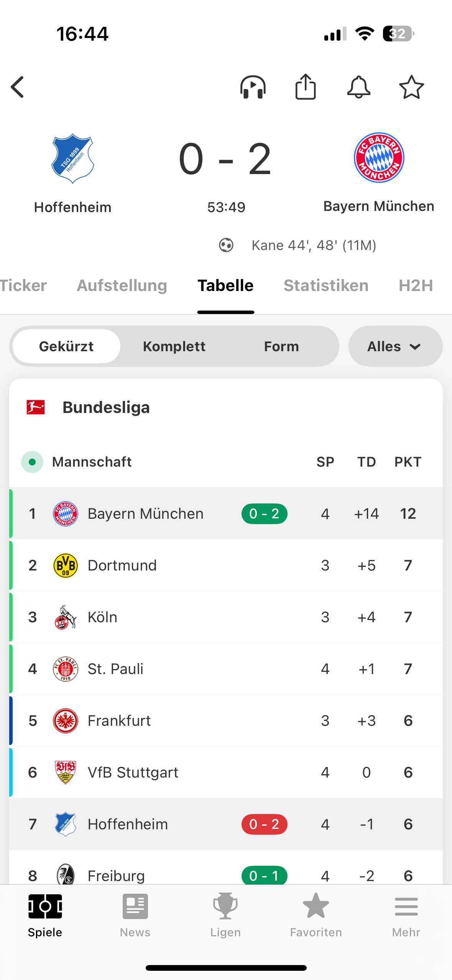Tap the share icon

306,87
